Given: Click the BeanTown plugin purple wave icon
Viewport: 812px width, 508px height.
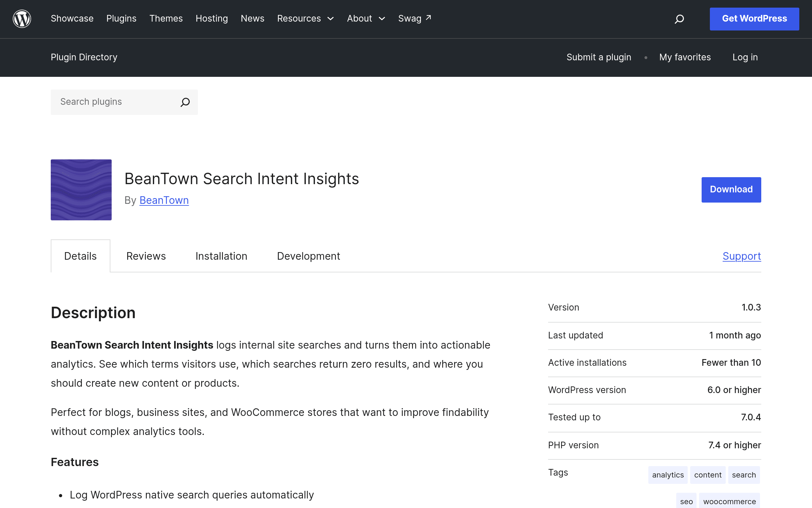Looking at the screenshot, I should coord(81,190).
